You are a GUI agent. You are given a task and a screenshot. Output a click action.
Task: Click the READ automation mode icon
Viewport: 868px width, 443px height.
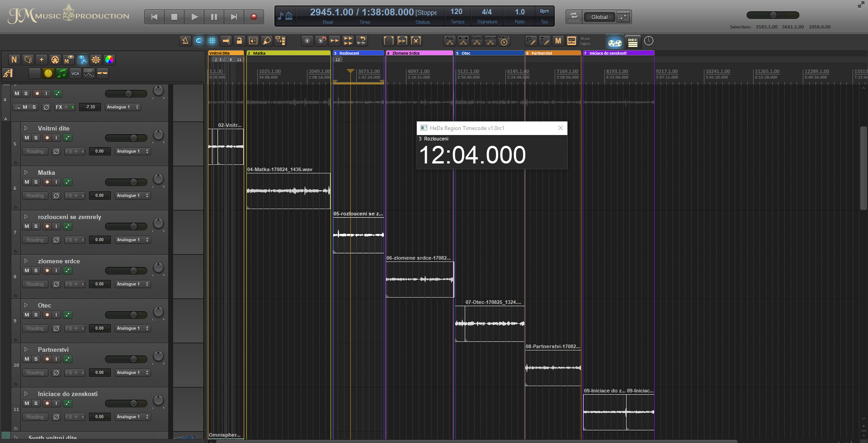click(476, 41)
